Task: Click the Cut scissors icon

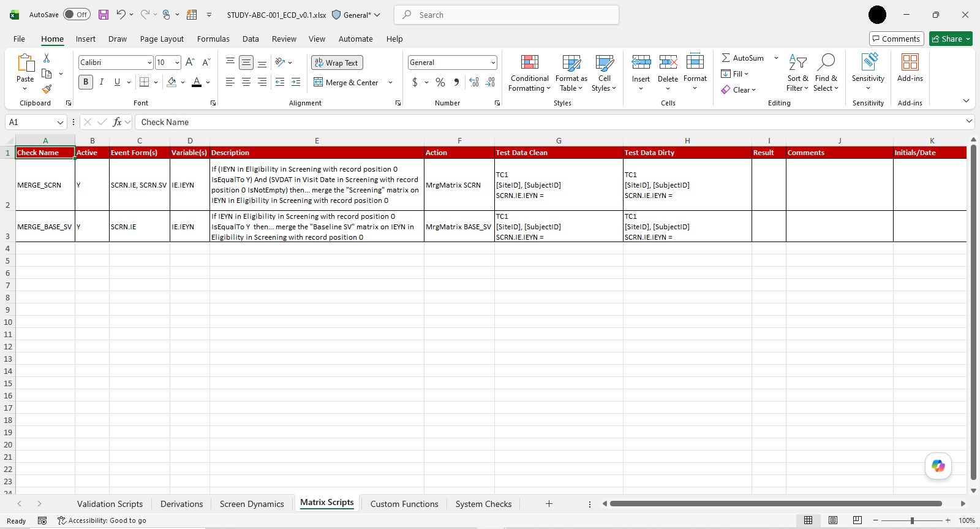Action: [x=47, y=58]
